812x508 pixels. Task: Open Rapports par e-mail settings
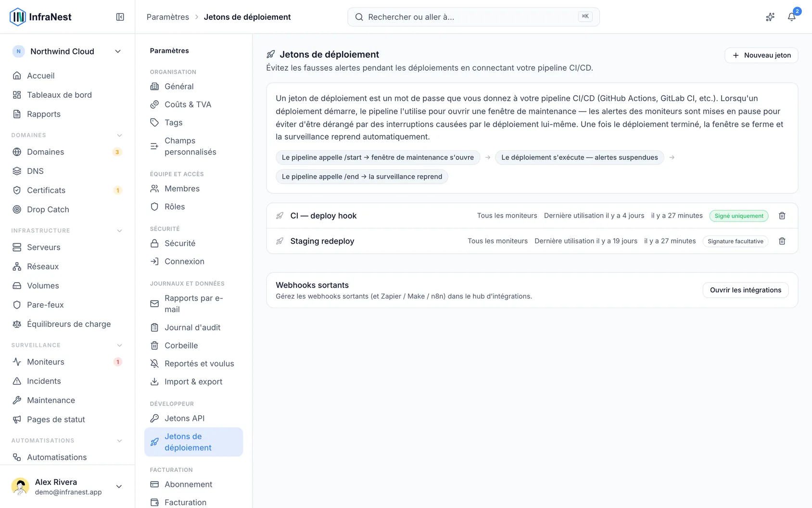[193, 304]
